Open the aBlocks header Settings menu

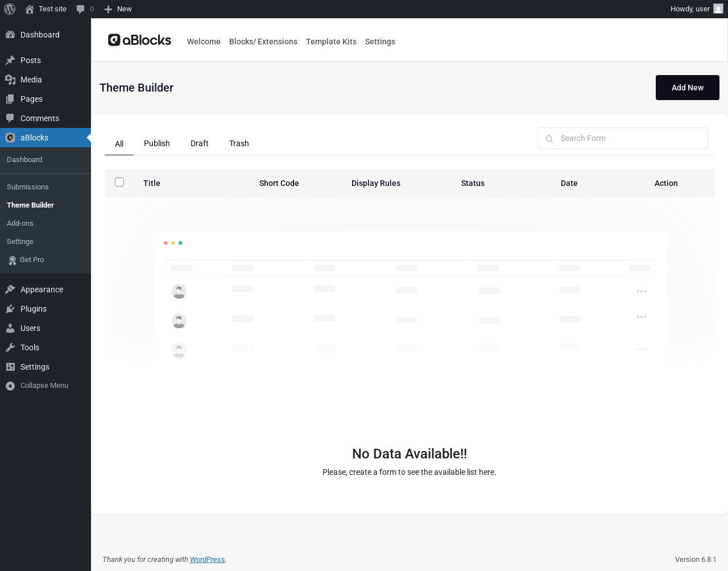(x=380, y=42)
